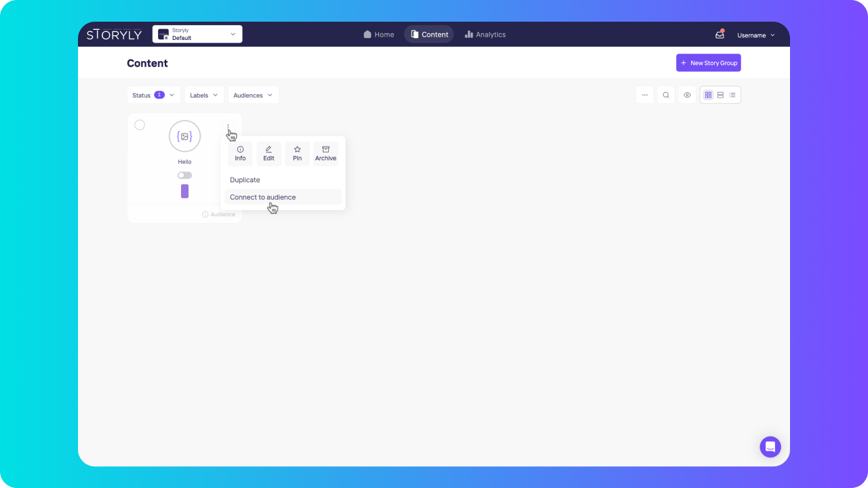Image resolution: width=868 pixels, height=488 pixels.
Task: Open the Storyly Default app selector
Action: point(197,35)
